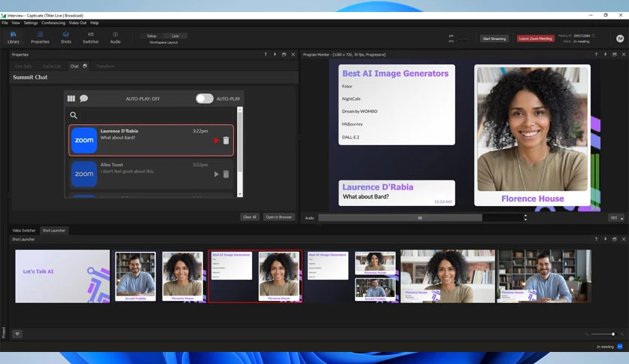The image size is (629, 364).
Task: Open the NDI output dropdown
Action: [x=616, y=218]
